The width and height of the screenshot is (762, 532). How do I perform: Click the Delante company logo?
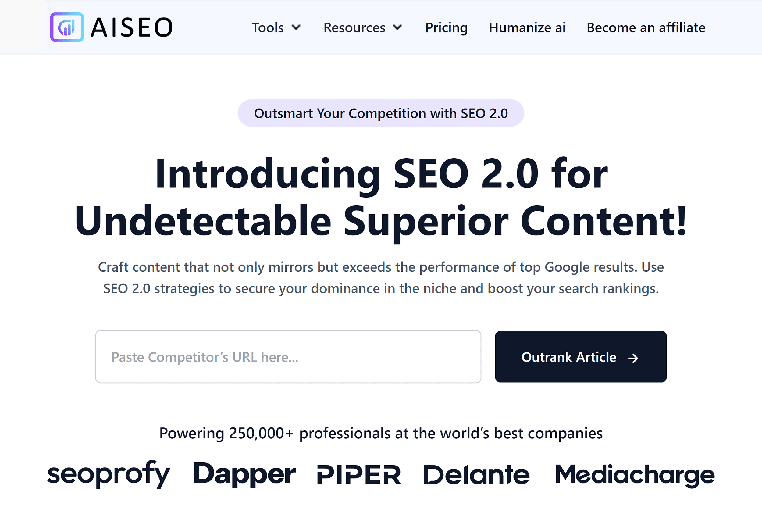click(x=476, y=474)
